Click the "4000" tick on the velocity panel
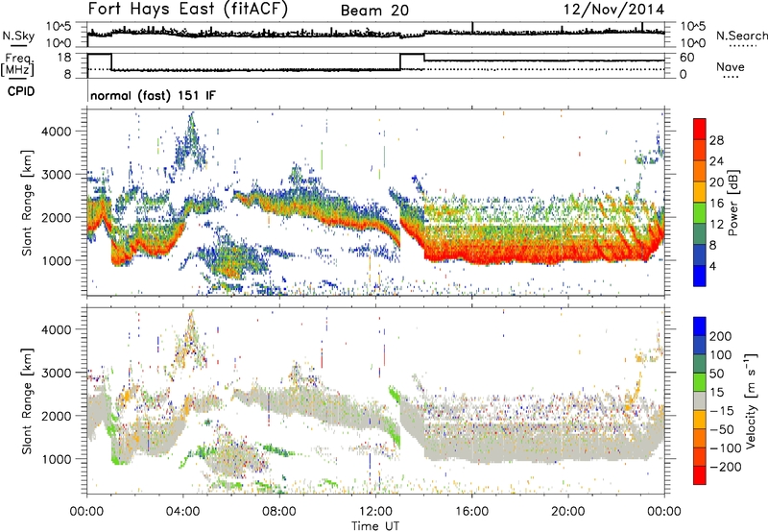Screen dimensions: 768x532 56,329
